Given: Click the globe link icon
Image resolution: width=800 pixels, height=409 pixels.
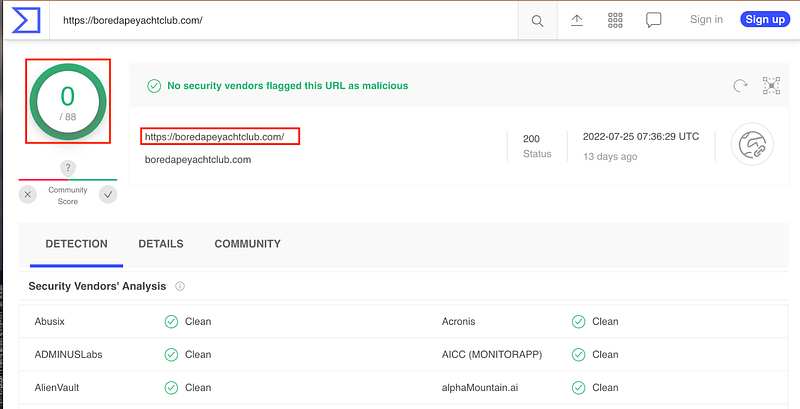Looking at the screenshot, I should (x=752, y=144).
